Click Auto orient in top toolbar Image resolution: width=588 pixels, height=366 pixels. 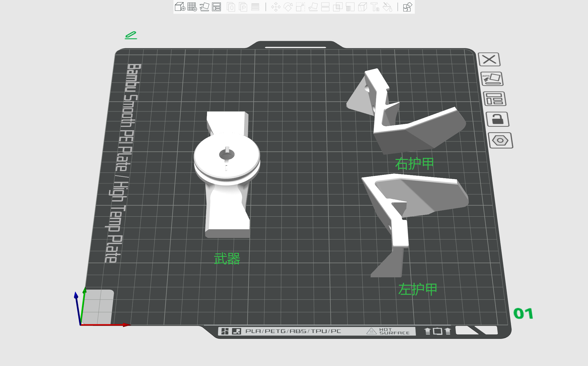204,7
